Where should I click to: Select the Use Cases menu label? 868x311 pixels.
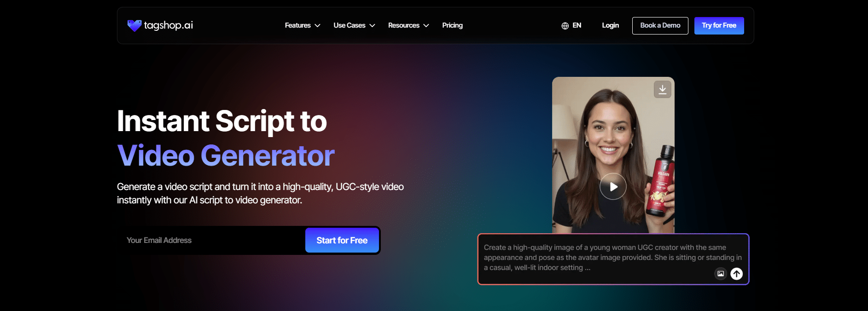[349, 25]
